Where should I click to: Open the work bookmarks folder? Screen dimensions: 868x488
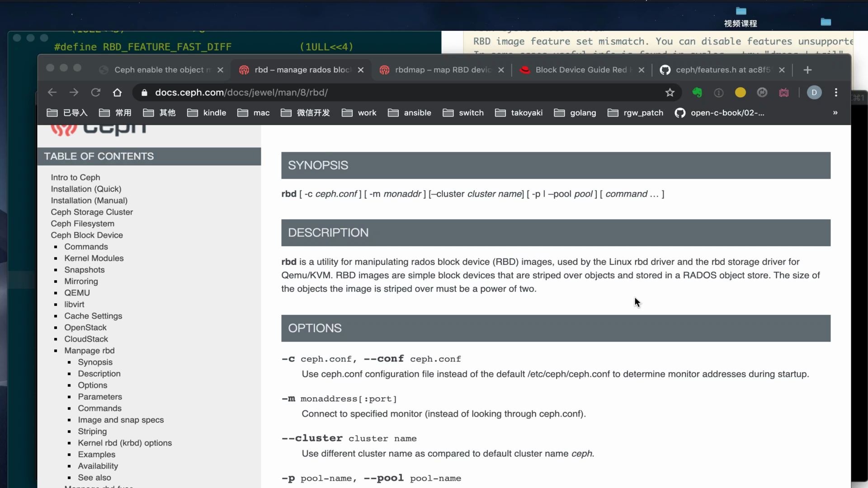pos(359,113)
